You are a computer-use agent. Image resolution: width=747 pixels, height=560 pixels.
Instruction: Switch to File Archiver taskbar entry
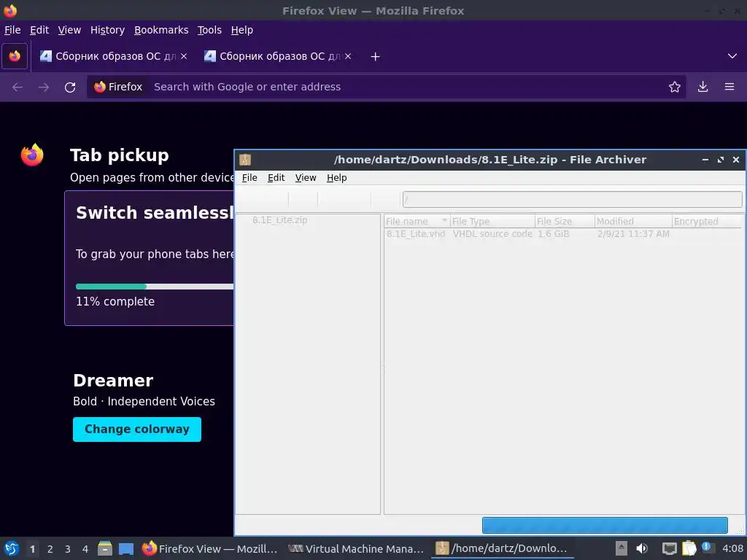(x=502, y=548)
